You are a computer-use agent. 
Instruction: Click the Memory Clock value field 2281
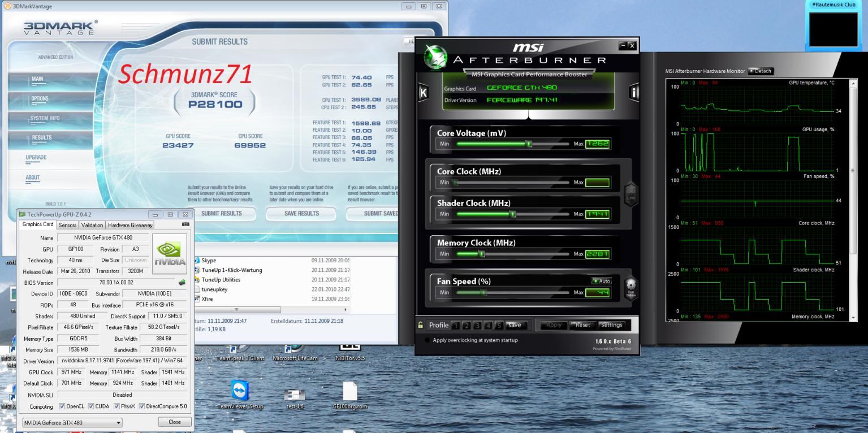[598, 254]
